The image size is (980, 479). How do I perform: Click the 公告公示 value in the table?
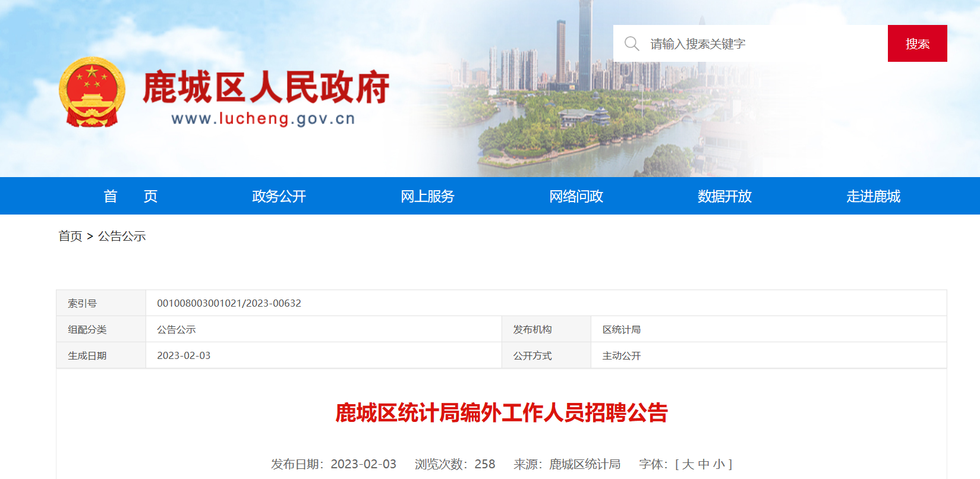coord(177,329)
